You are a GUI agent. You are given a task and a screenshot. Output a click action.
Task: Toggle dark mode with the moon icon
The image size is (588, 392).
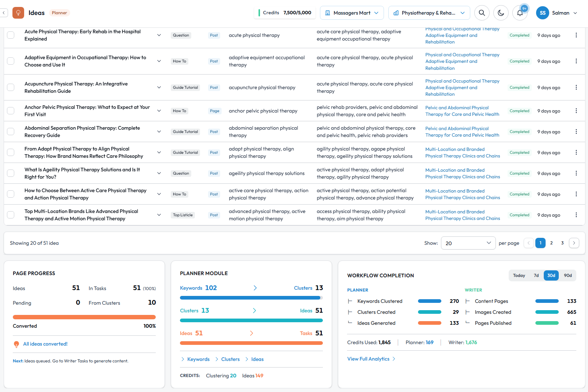pyautogui.click(x=501, y=13)
